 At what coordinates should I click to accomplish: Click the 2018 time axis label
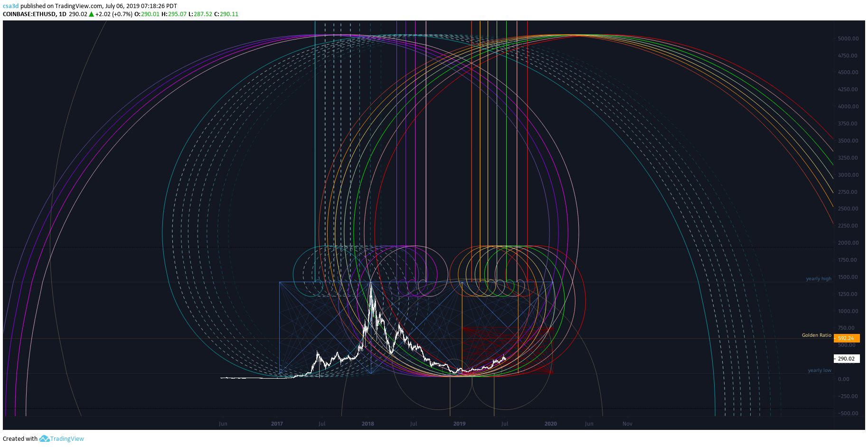click(368, 424)
